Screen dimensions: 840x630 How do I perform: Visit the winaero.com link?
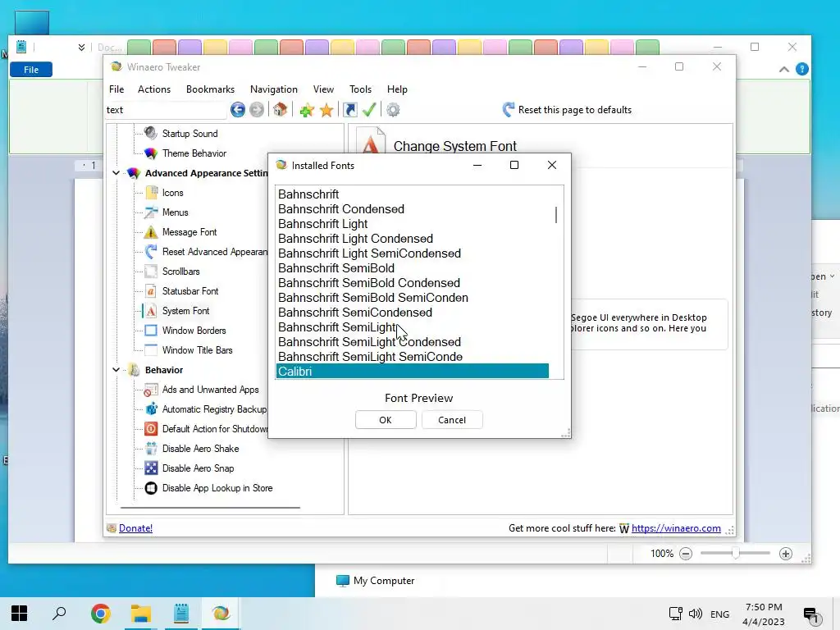[676, 528]
